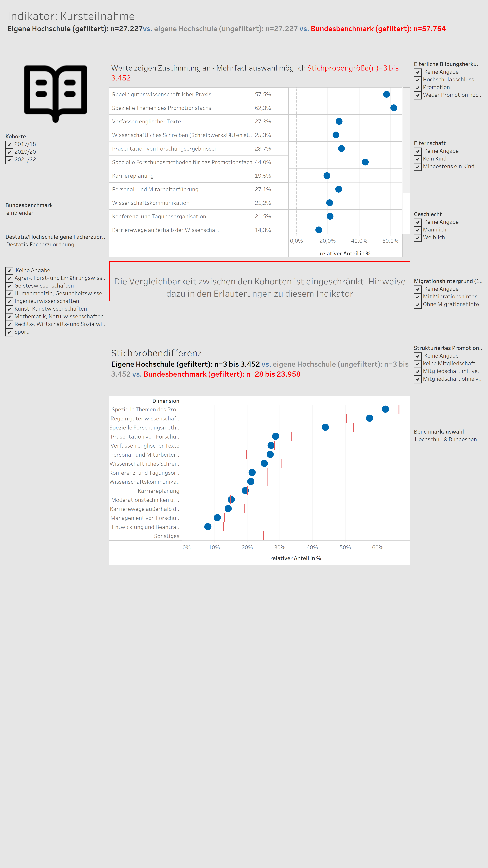Screen dimensions: 488x868
Task: Click the blue dot for Management von Forschu..
Action: 217,518
